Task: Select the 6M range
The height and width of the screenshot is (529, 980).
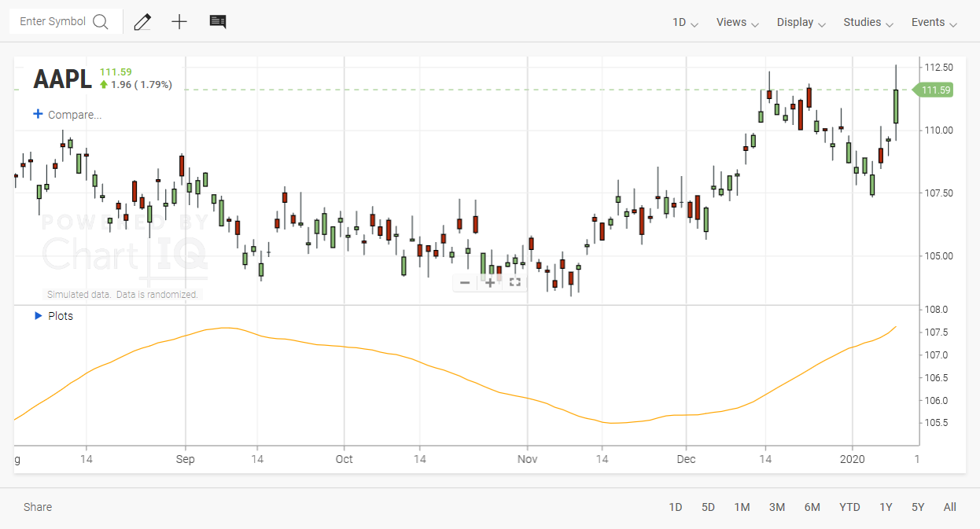Action: pyautogui.click(x=812, y=507)
